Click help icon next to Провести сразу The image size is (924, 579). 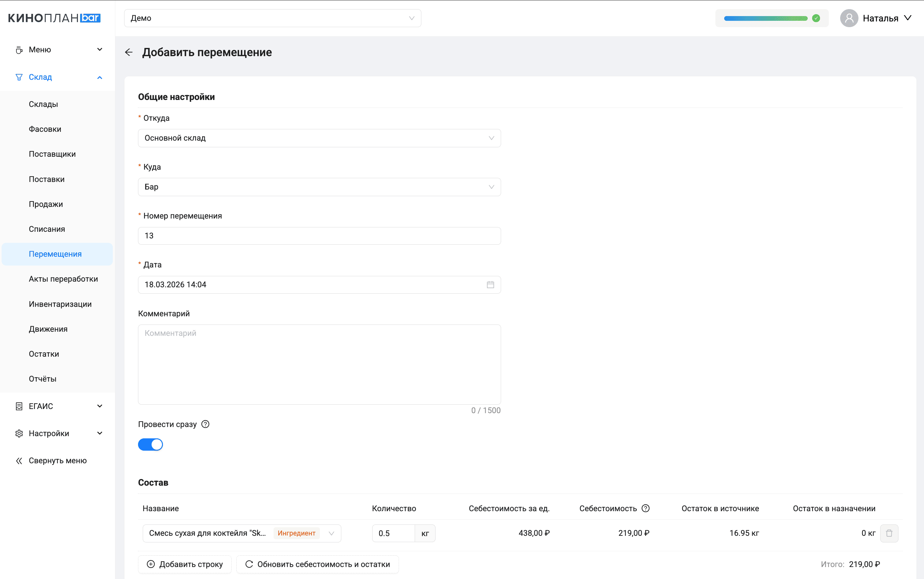coord(205,424)
